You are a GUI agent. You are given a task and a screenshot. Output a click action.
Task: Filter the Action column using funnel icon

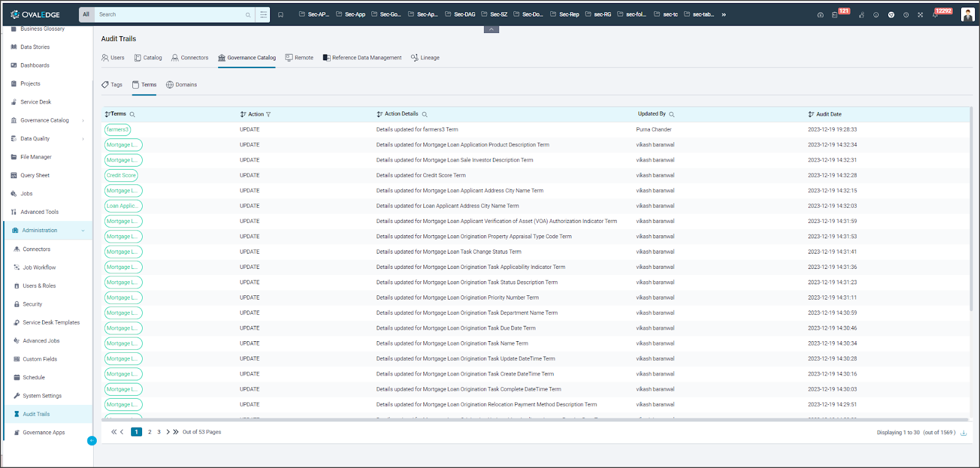268,115
